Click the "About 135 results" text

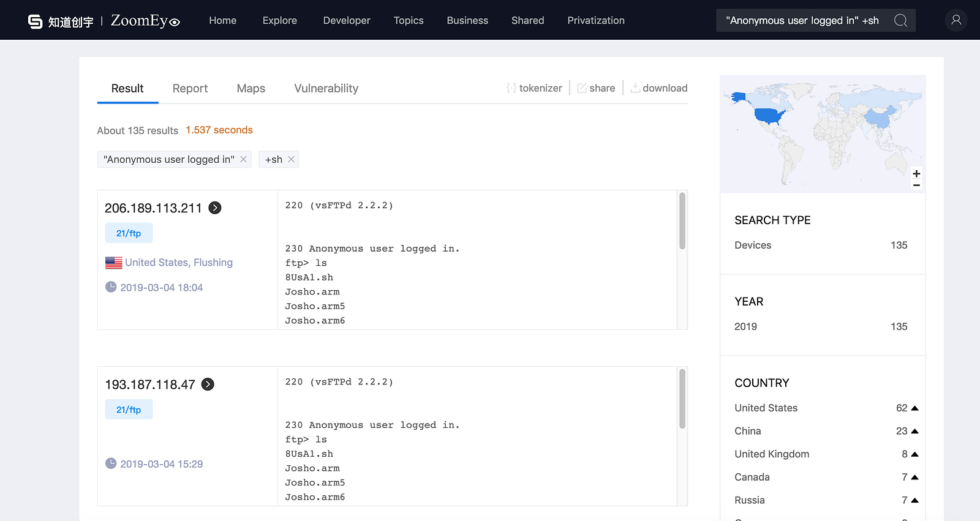(138, 130)
